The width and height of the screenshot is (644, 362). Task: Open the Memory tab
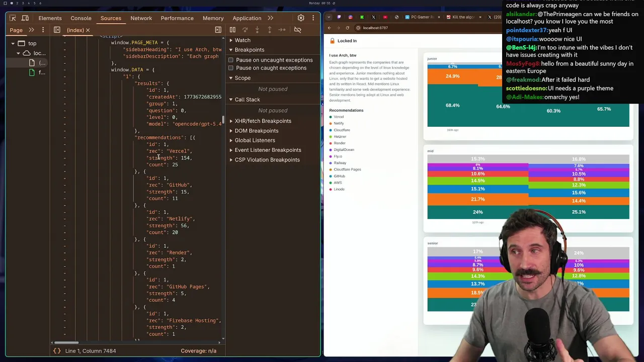[x=213, y=18]
